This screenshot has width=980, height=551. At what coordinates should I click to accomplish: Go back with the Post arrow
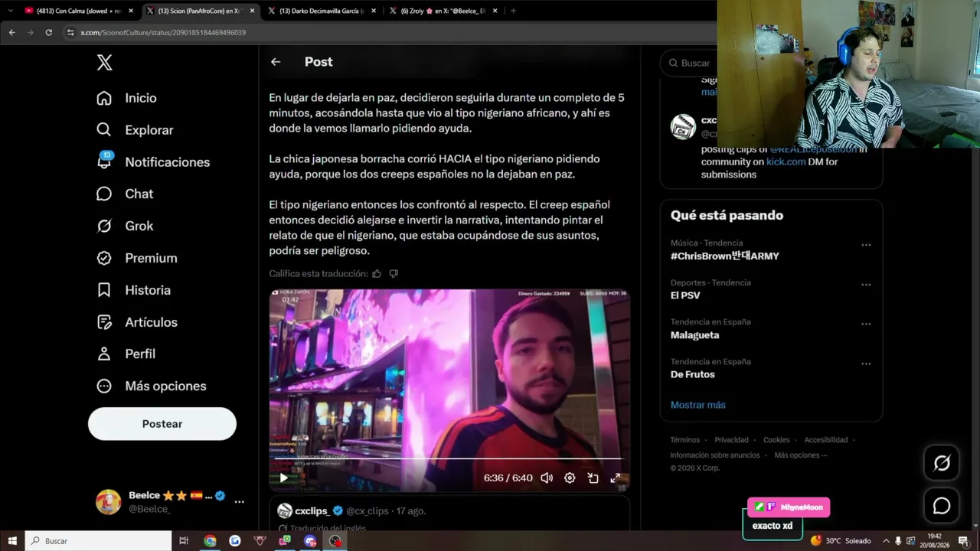[276, 62]
